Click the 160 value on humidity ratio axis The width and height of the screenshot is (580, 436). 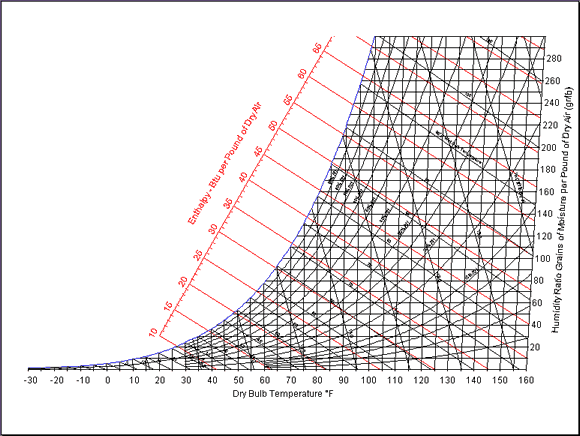point(547,192)
